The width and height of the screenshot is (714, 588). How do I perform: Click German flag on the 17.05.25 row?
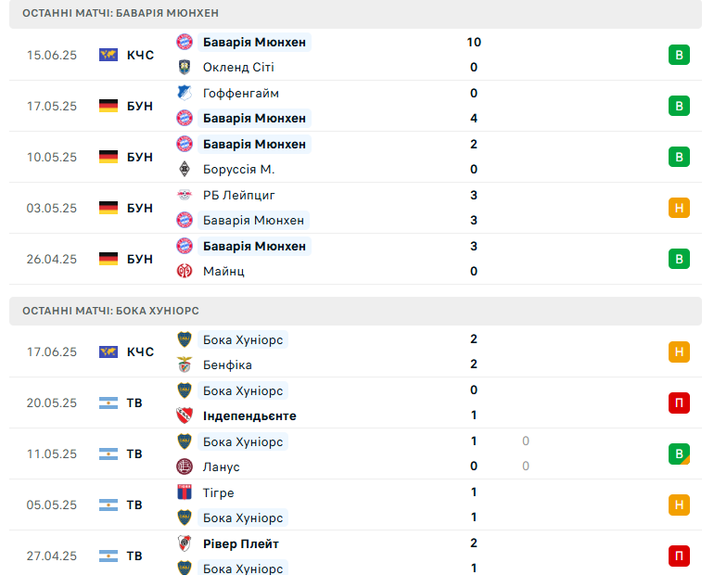click(x=108, y=106)
